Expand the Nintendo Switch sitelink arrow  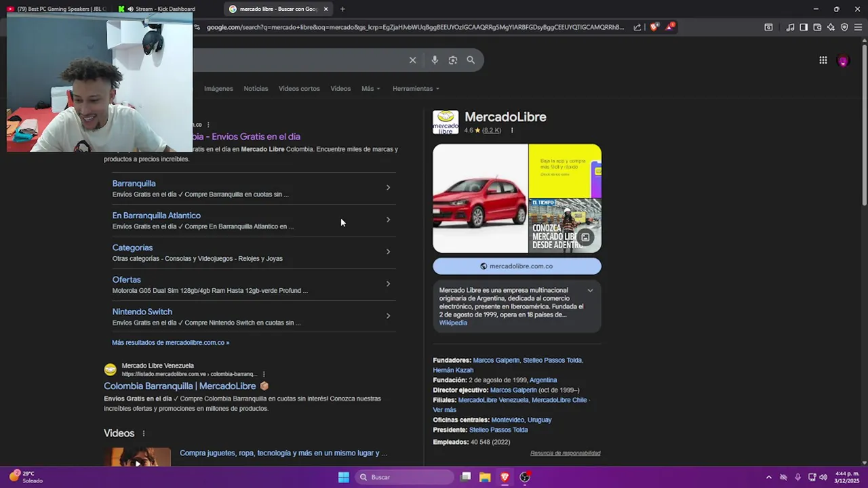(388, 316)
